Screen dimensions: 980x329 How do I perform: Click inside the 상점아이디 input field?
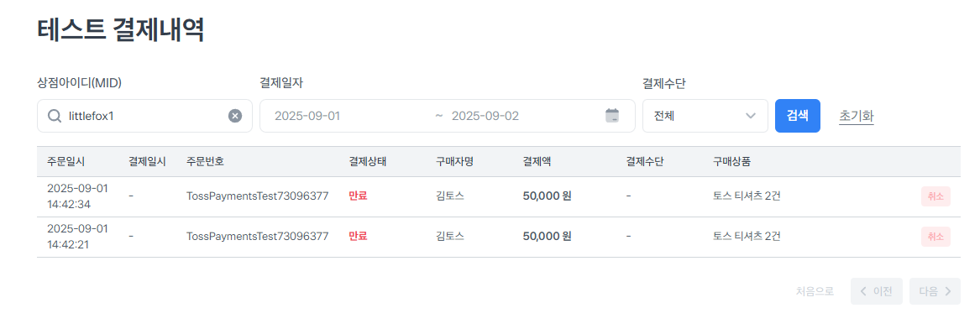145,116
